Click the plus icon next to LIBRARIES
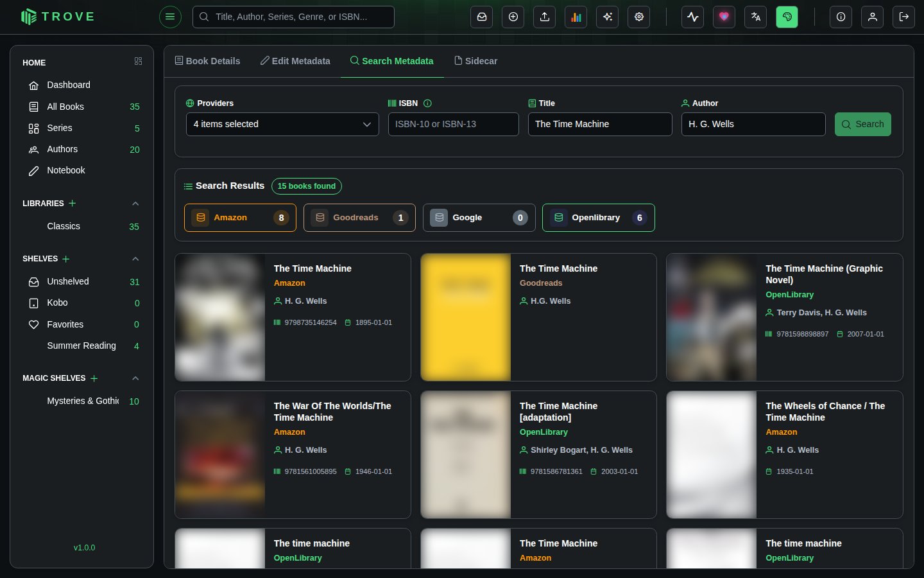Image resolution: width=924 pixels, height=578 pixels. (73, 203)
